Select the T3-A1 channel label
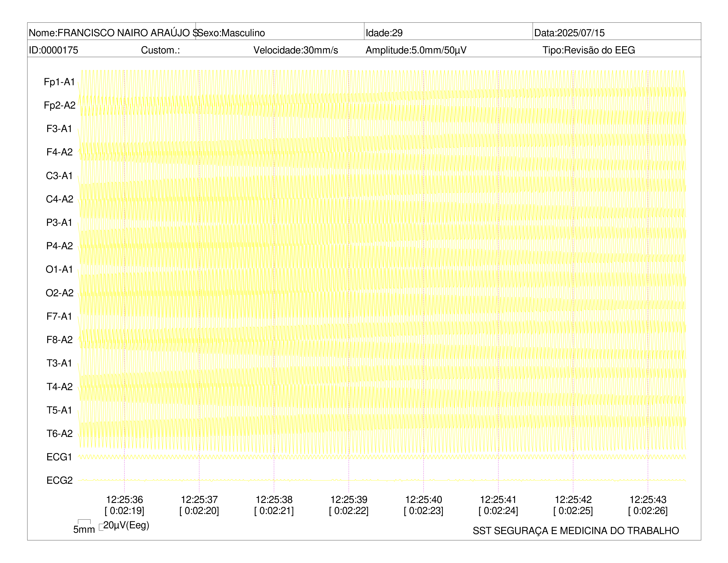Viewport: 728px width, 563px height. (x=59, y=363)
